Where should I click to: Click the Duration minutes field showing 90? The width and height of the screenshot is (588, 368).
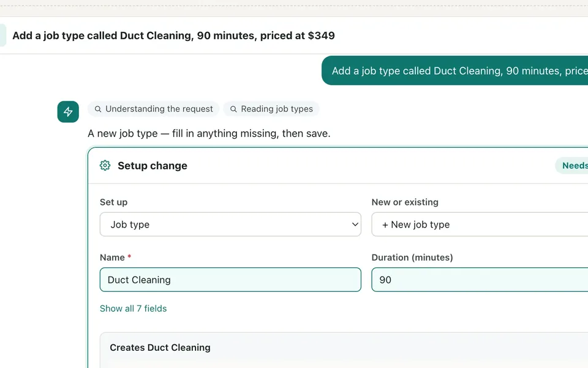click(480, 280)
